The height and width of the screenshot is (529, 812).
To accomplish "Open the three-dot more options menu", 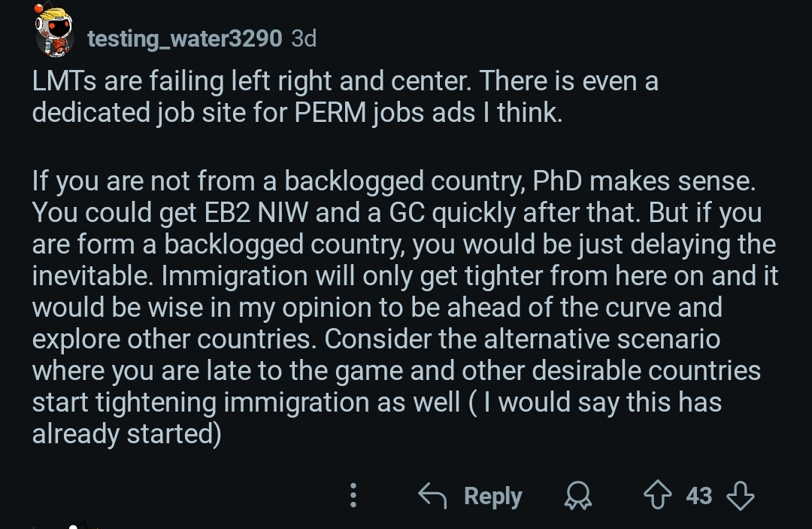I will click(x=353, y=495).
